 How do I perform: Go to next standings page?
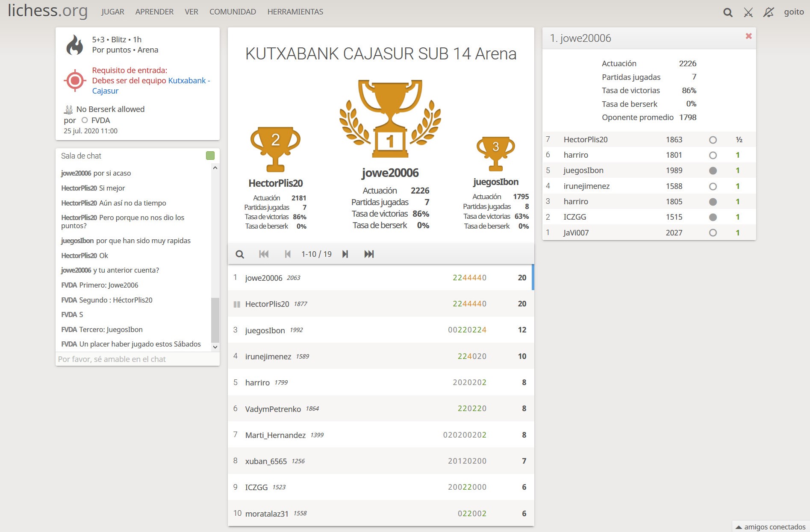coord(345,254)
